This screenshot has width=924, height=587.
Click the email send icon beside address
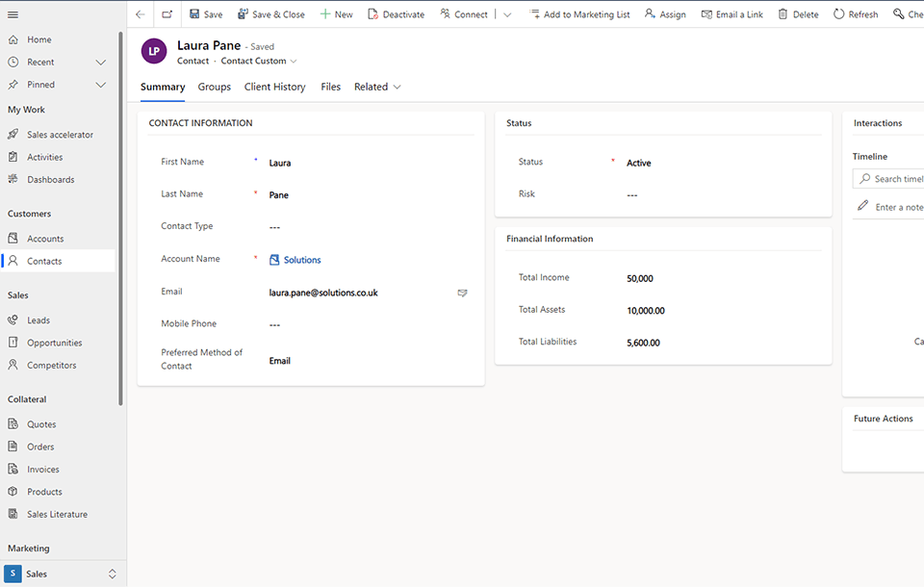pos(462,293)
